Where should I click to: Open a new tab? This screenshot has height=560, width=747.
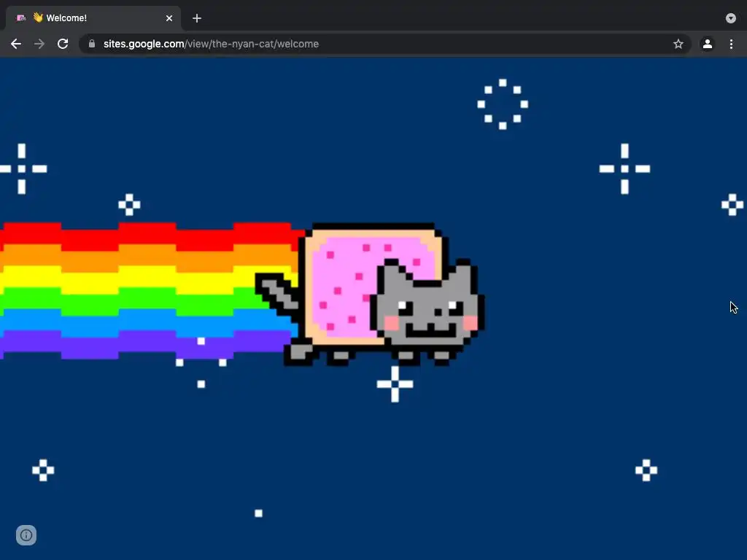(x=197, y=18)
